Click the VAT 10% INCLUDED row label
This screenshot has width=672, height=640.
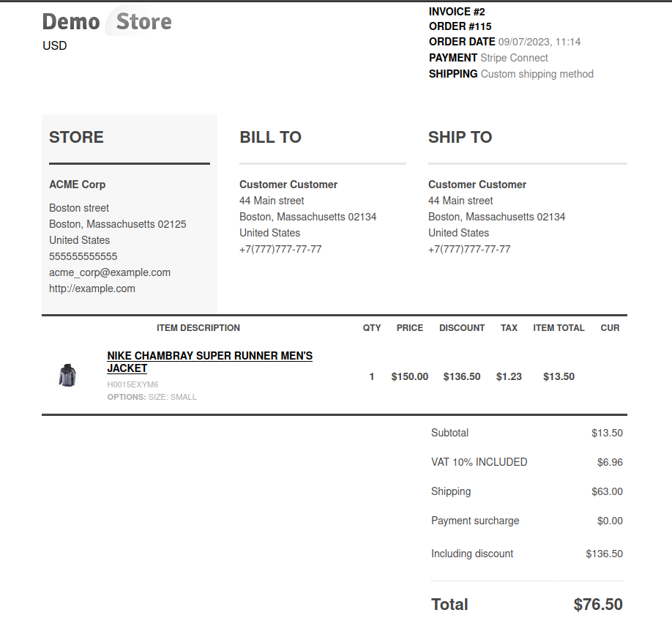479,462
